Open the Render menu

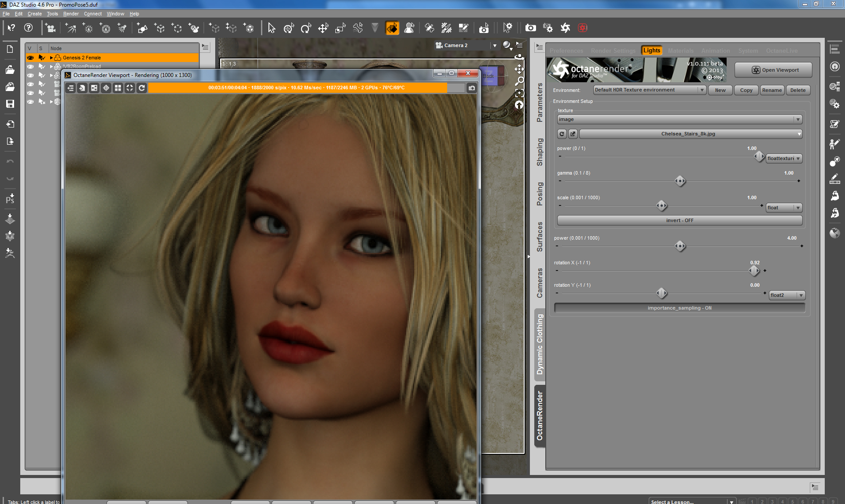pos(70,14)
